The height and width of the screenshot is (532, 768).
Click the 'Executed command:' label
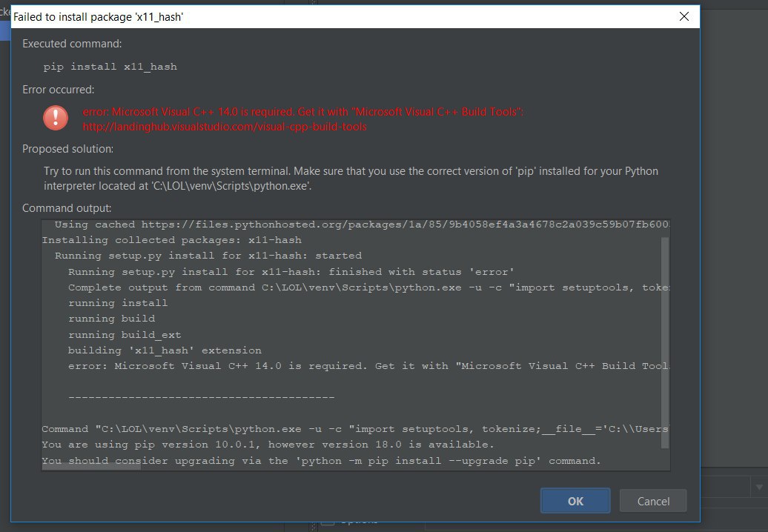[x=72, y=44]
